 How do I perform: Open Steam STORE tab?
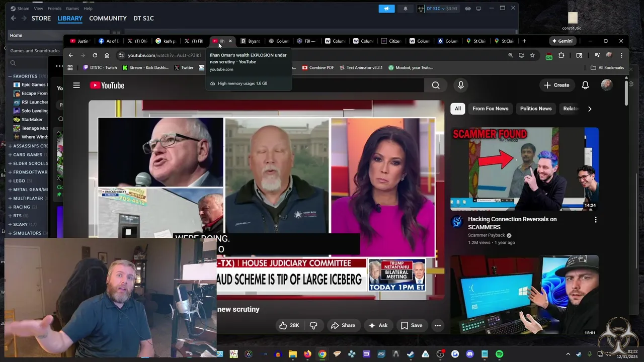(x=41, y=18)
